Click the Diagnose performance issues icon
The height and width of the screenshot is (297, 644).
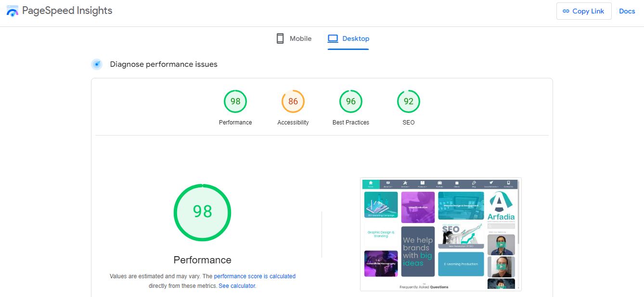[x=97, y=64]
